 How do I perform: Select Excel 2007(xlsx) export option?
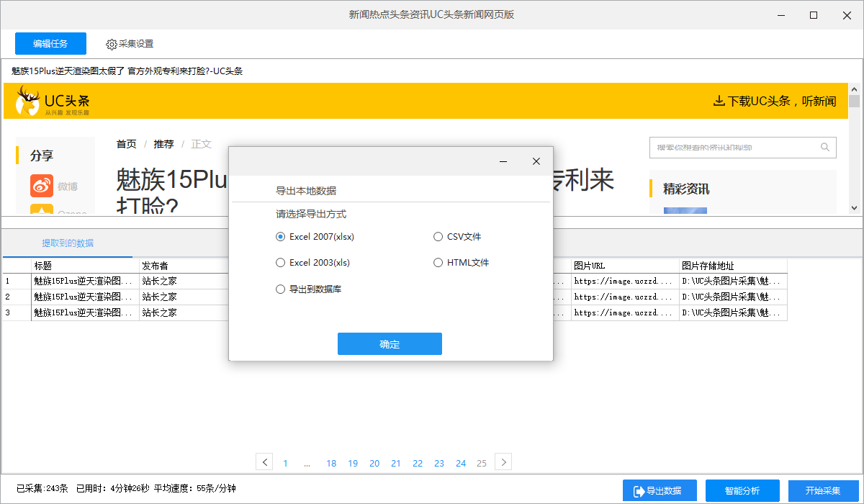(x=281, y=236)
